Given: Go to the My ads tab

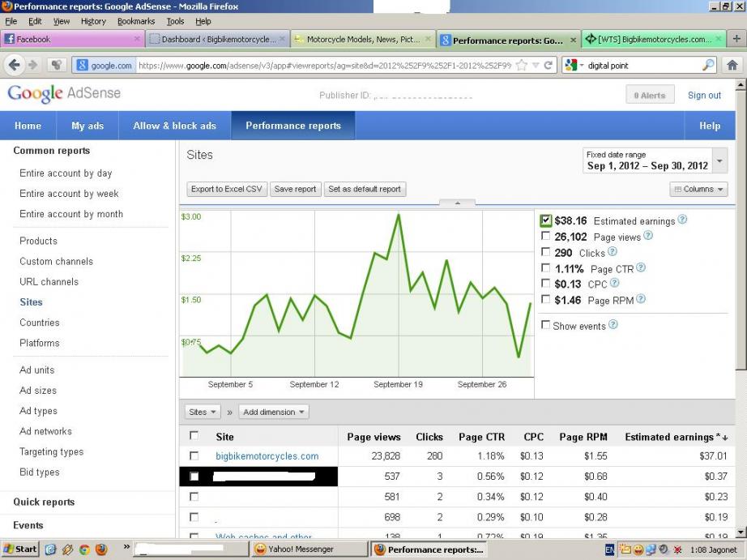Looking at the screenshot, I should tap(88, 126).
